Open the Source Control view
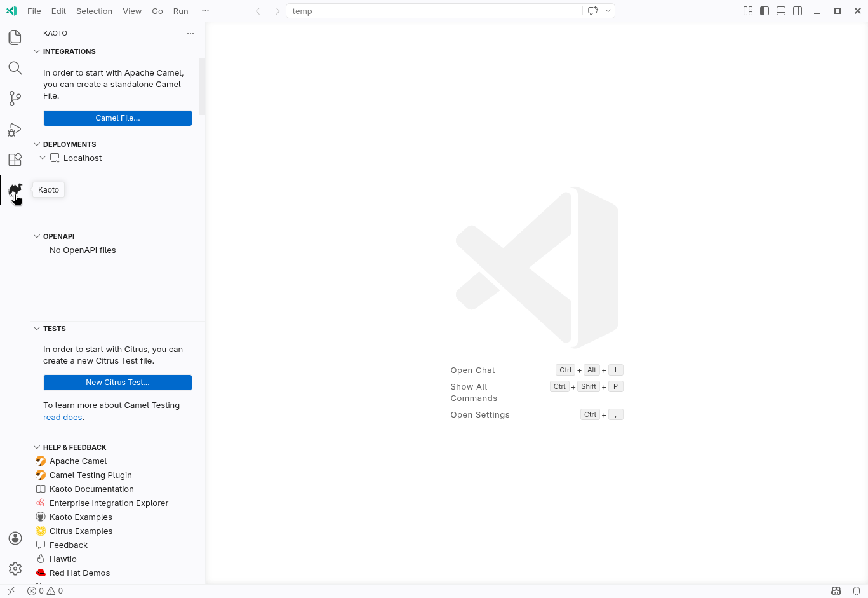The image size is (868, 598). [15, 99]
